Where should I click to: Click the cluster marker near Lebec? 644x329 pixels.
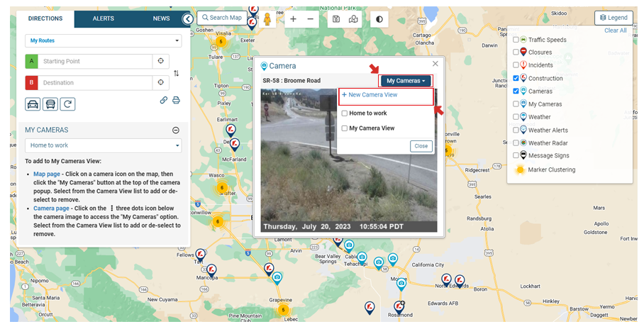tap(283, 310)
